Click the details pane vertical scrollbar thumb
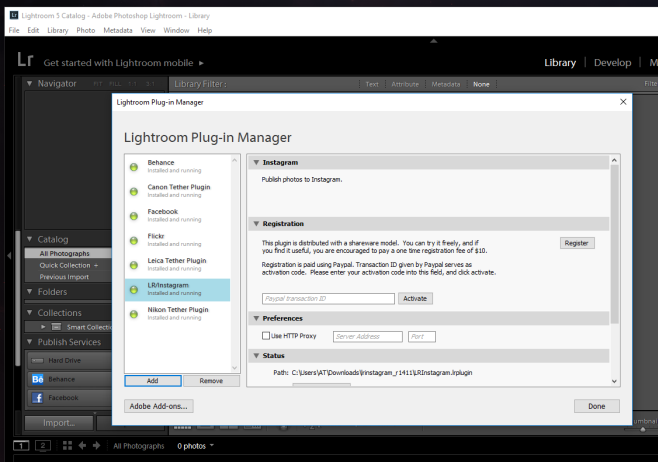This screenshot has height=462, width=658. [614, 244]
